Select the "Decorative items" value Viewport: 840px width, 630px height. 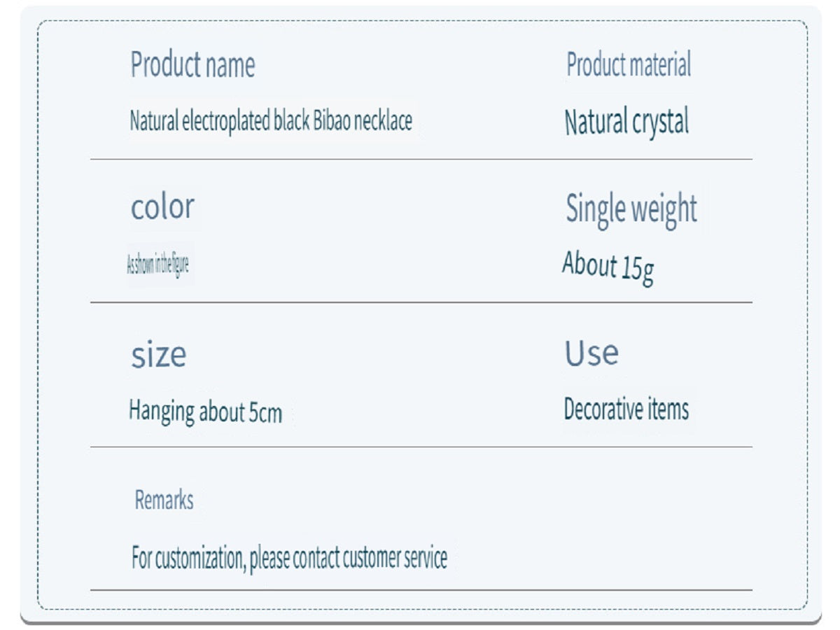(626, 409)
